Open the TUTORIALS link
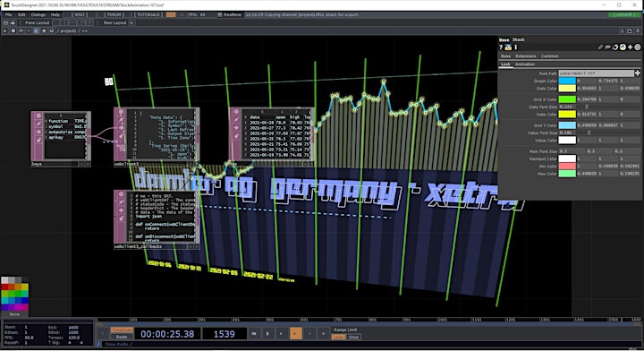 point(148,15)
